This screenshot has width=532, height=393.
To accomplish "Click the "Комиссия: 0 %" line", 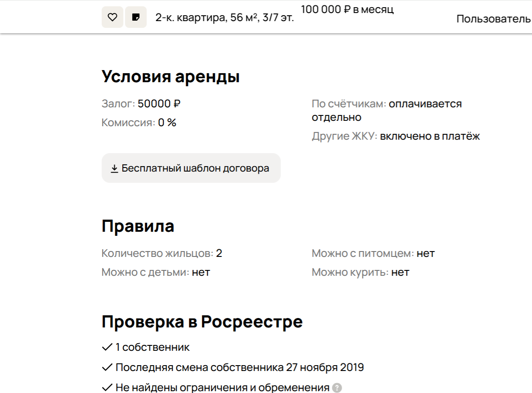I will (139, 123).
